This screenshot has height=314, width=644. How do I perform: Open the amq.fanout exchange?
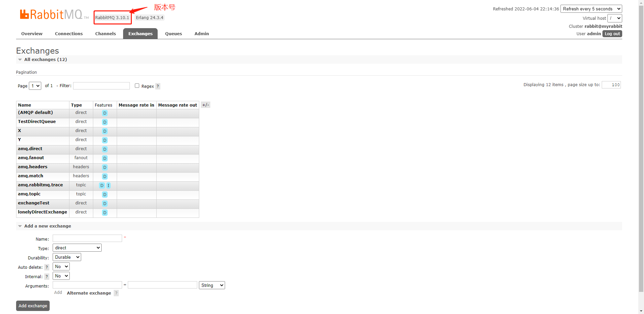pyautogui.click(x=31, y=158)
